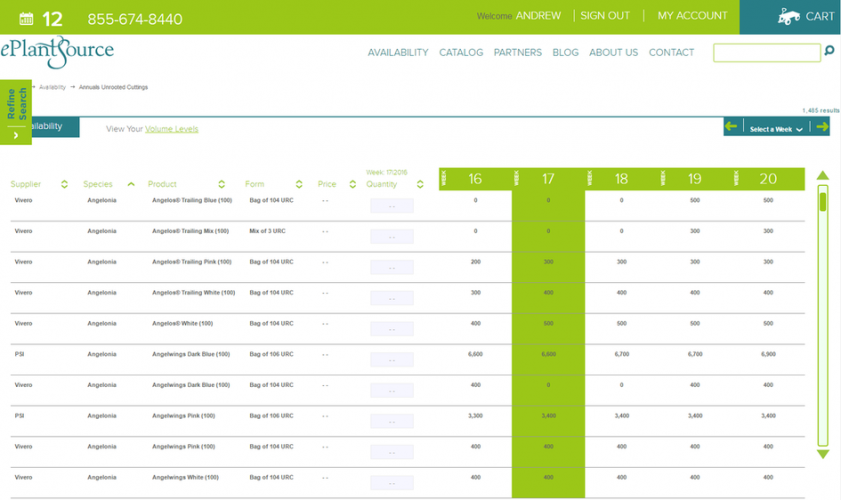Click quantity field for Vivero Angelwings Pink

tap(392, 452)
